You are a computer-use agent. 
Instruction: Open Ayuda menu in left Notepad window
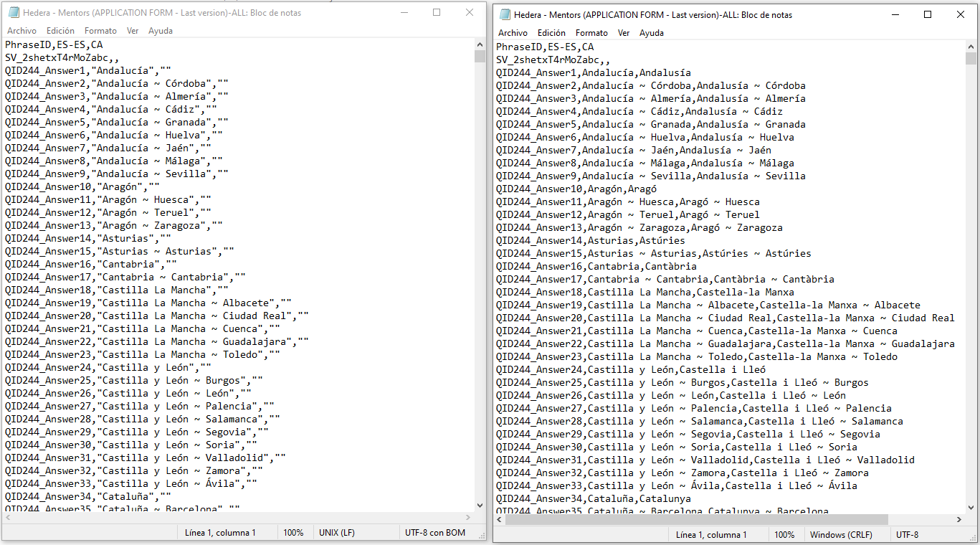click(161, 31)
